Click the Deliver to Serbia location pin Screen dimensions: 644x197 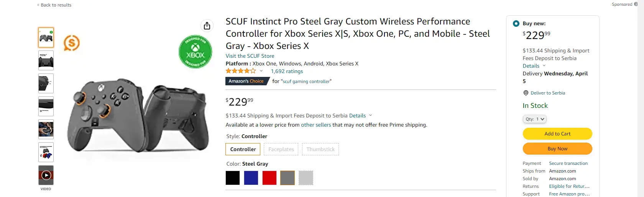point(526,93)
